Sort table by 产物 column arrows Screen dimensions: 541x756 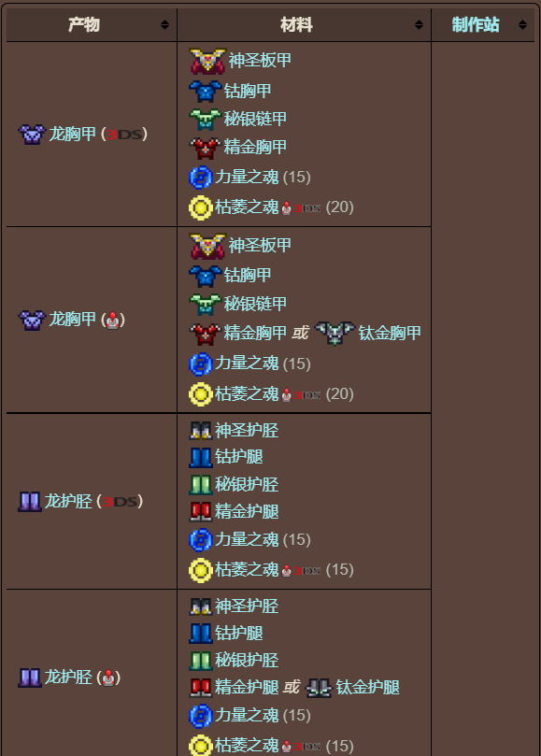click(x=164, y=24)
